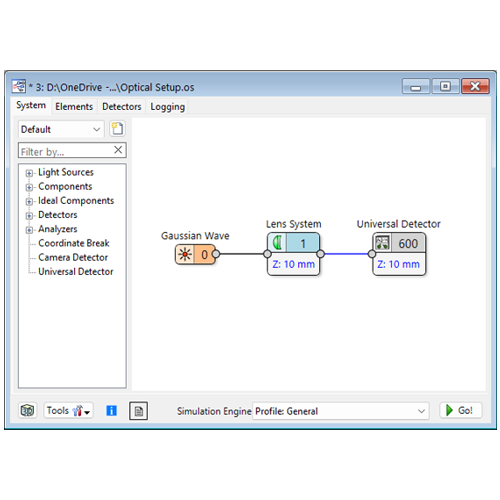The image size is (500, 500).
Task: Open the Default dropdown list
Action: 61,129
